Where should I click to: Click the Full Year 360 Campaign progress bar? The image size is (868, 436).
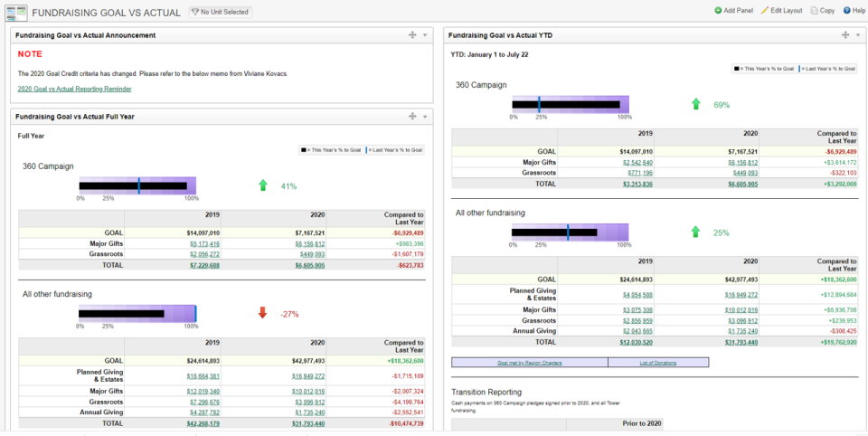[x=137, y=185]
